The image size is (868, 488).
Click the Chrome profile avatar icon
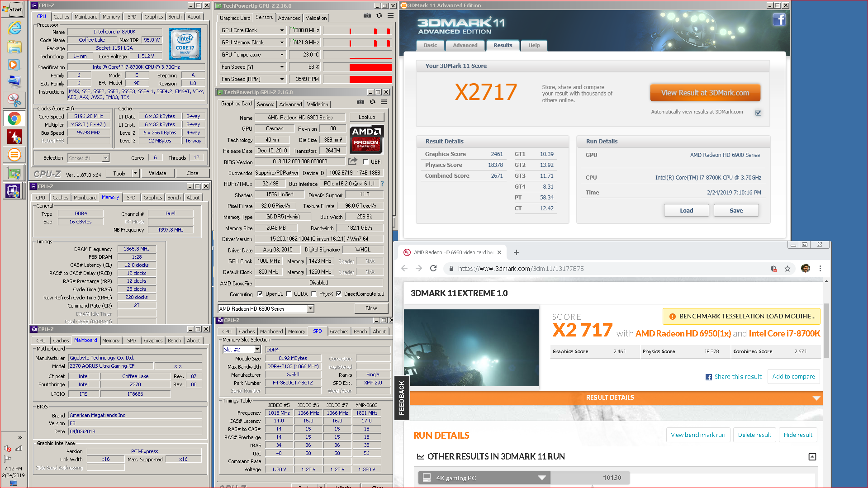[x=805, y=268]
